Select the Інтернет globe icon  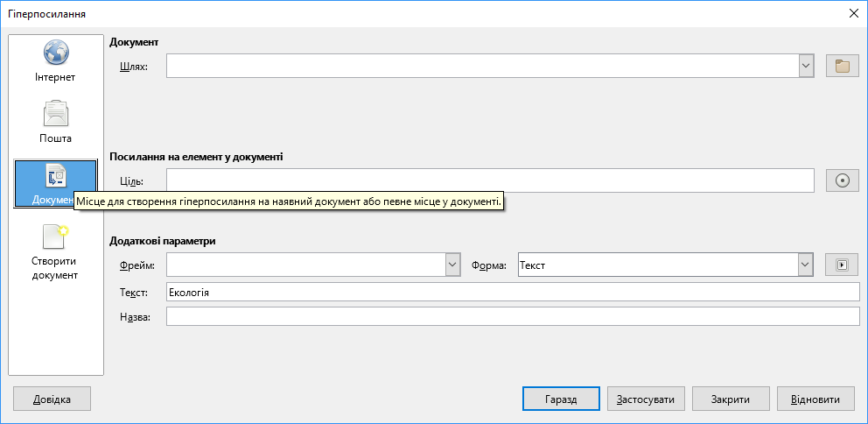pos(55,53)
